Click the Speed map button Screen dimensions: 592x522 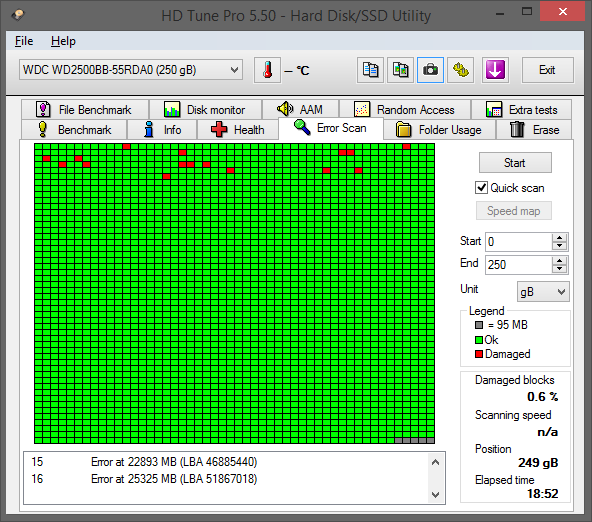[x=514, y=211]
